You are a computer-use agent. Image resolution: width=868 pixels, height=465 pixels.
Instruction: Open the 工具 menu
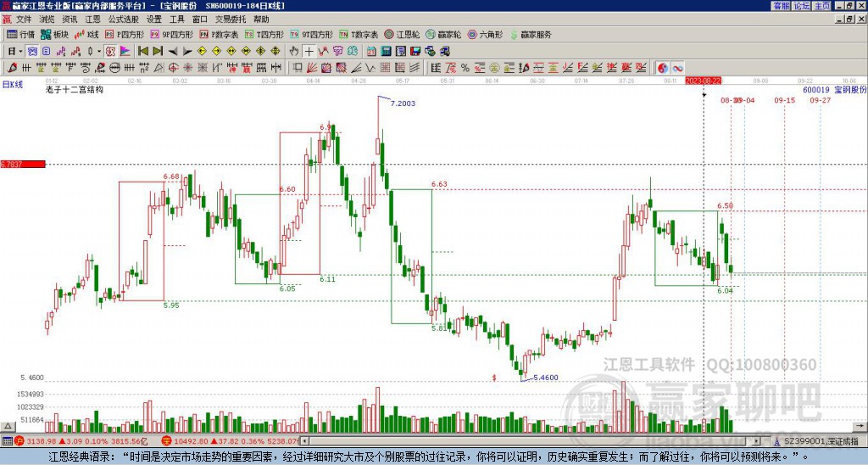pos(176,20)
